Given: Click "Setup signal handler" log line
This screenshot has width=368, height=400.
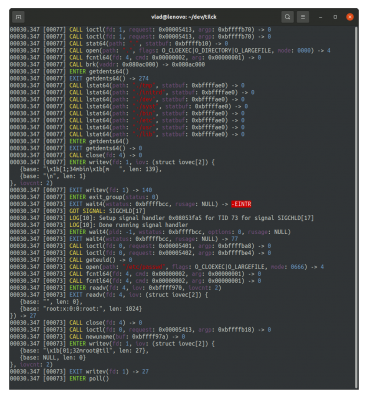Looking at the screenshot, I should click(162, 218).
